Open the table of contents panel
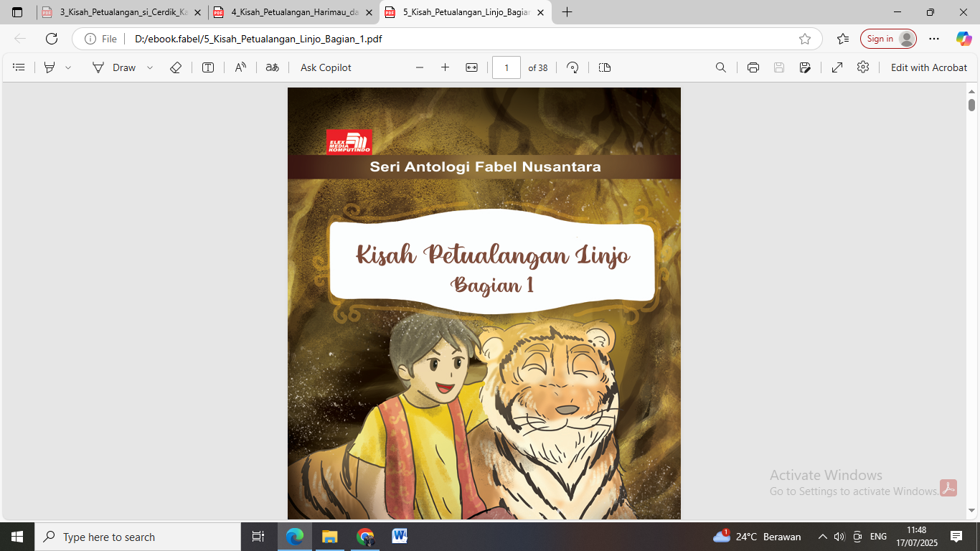This screenshot has height=551, width=980. coord(19,67)
